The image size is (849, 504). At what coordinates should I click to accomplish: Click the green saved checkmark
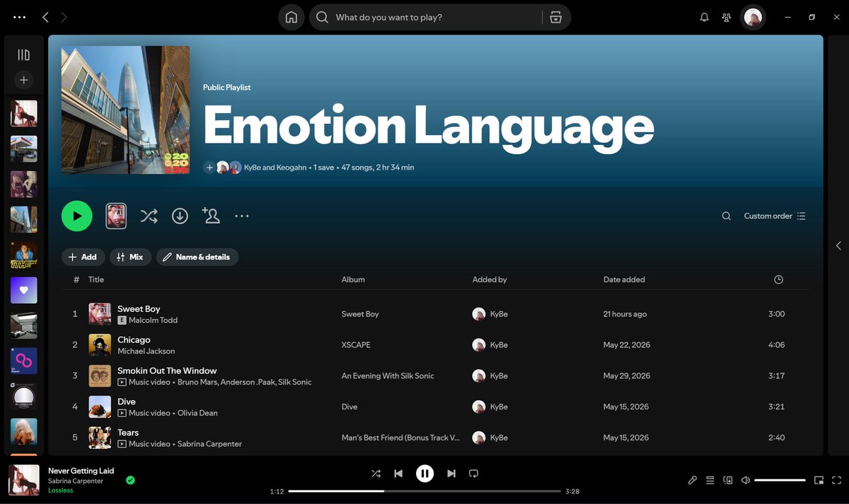point(130,480)
